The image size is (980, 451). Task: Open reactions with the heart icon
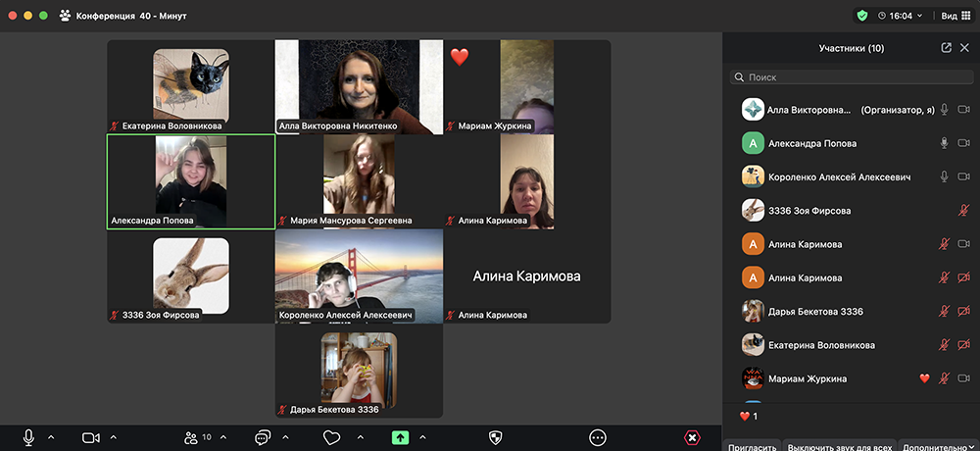pos(332,437)
